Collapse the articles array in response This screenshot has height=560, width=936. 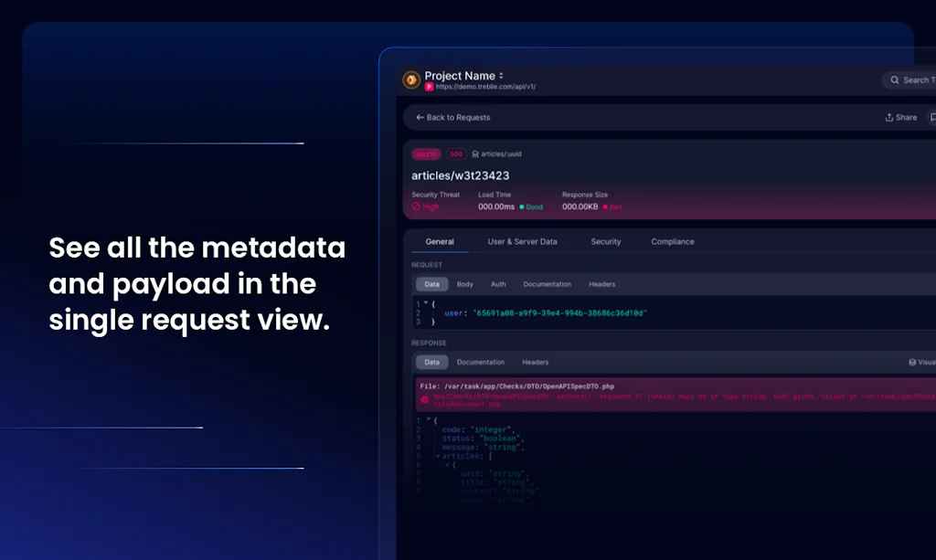[438, 456]
